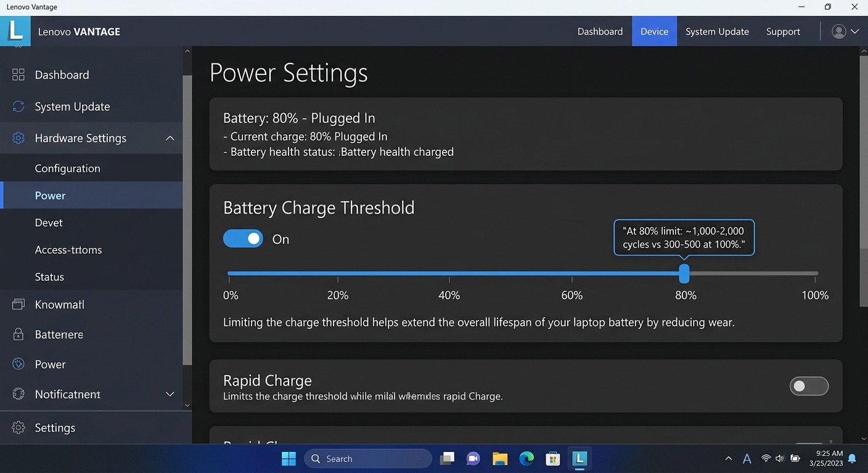868x473 pixels.
Task: Open Task View on the taskbar
Action: 448,459
